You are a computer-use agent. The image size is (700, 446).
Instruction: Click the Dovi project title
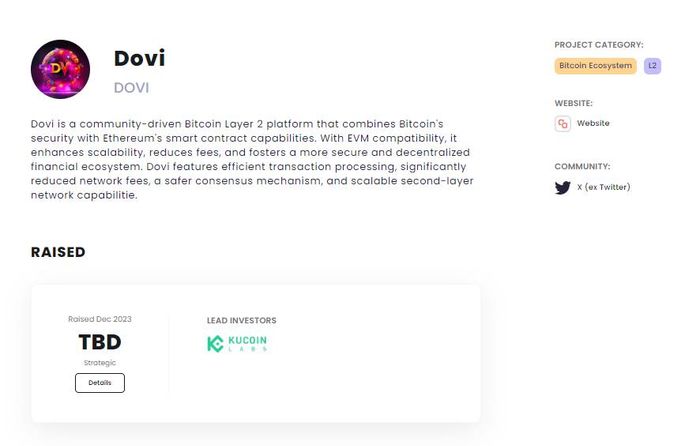(x=139, y=58)
